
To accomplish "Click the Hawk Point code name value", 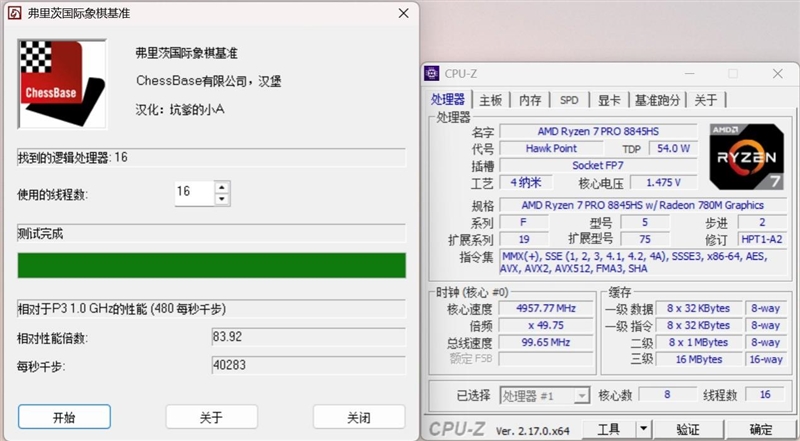I will point(551,148).
